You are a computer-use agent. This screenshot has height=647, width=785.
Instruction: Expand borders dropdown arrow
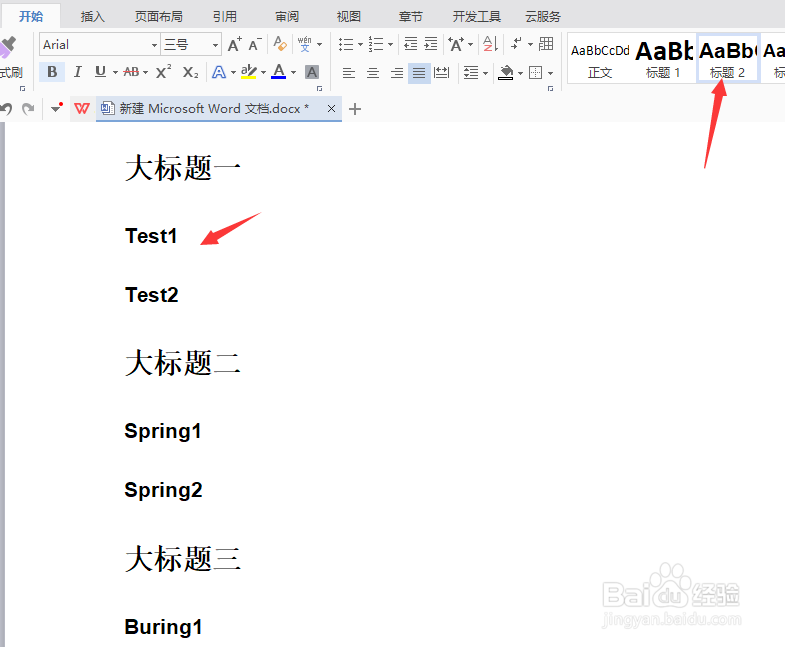click(550, 74)
